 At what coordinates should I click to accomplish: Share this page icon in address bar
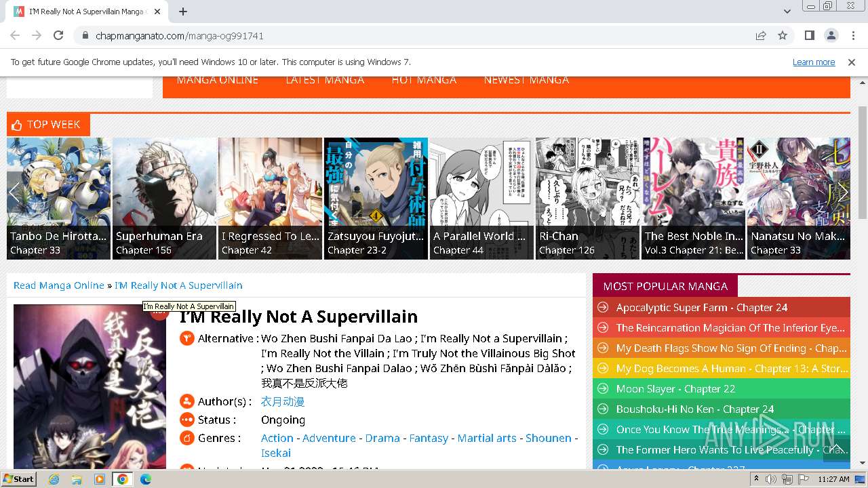[761, 35]
